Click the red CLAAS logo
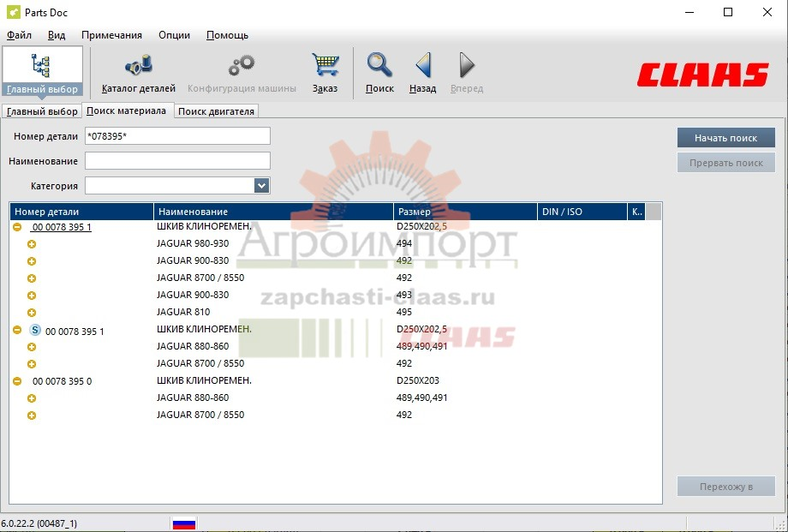 pyautogui.click(x=703, y=75)
